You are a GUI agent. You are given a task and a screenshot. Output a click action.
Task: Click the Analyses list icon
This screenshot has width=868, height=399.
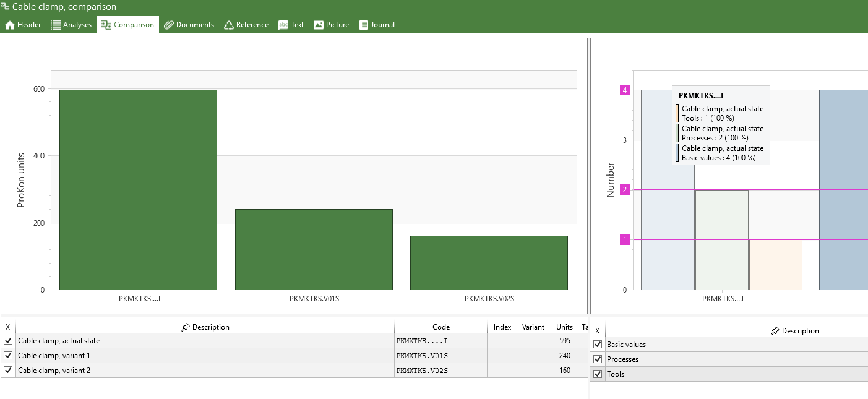coord(56,25)
